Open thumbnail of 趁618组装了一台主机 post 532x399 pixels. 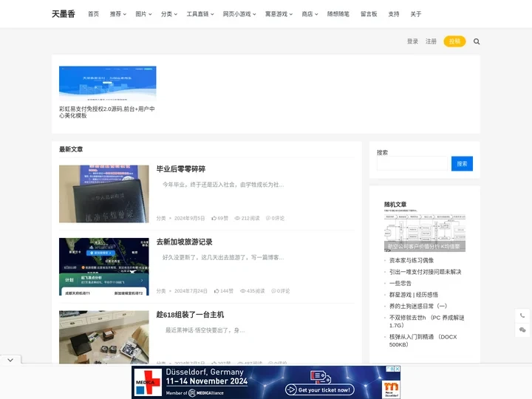(x=104, y=337)
